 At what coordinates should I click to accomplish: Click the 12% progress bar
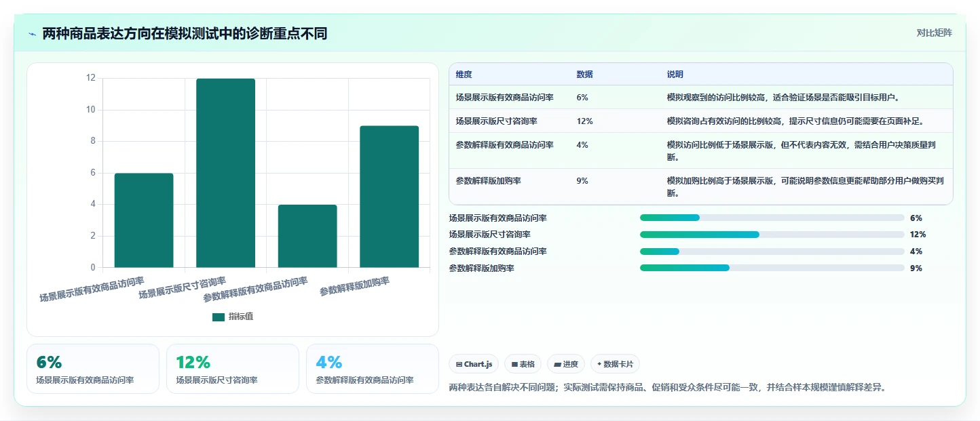[772, 235]
